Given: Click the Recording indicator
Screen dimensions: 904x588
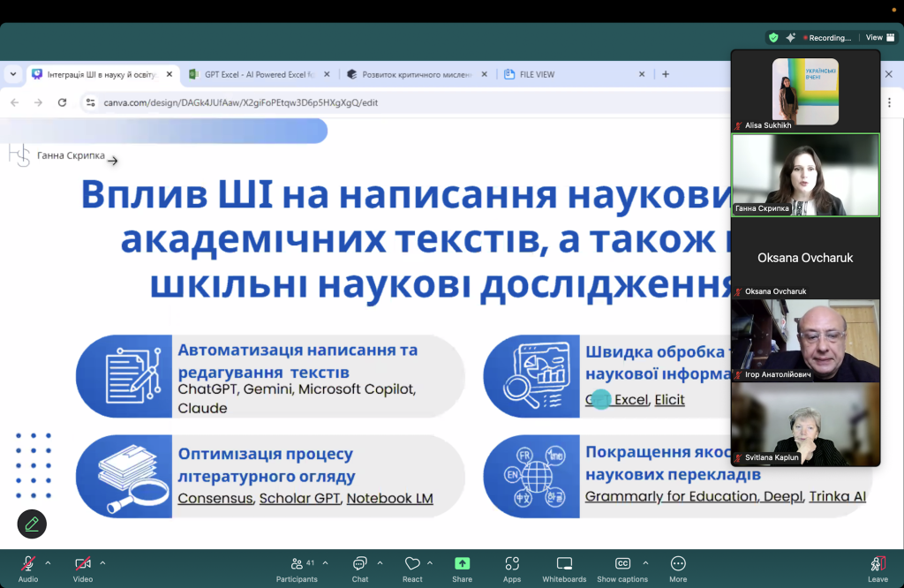Looking at the screenshot, I should coord(827,37).
